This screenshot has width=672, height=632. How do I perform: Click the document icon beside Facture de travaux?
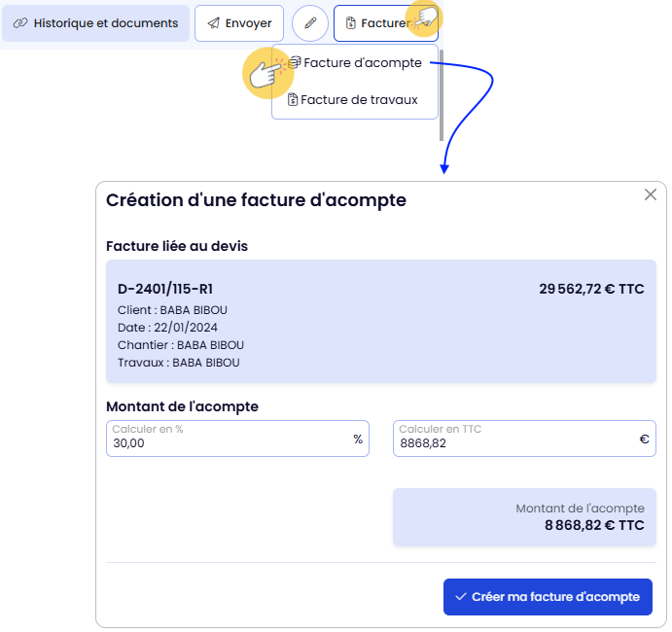(x=292, y=99)
